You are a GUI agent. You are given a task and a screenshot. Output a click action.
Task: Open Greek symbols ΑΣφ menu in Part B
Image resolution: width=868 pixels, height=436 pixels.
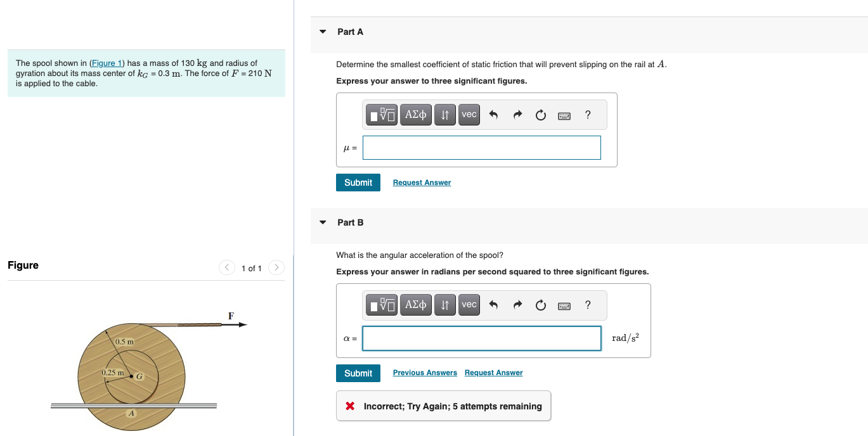[416, 305]
